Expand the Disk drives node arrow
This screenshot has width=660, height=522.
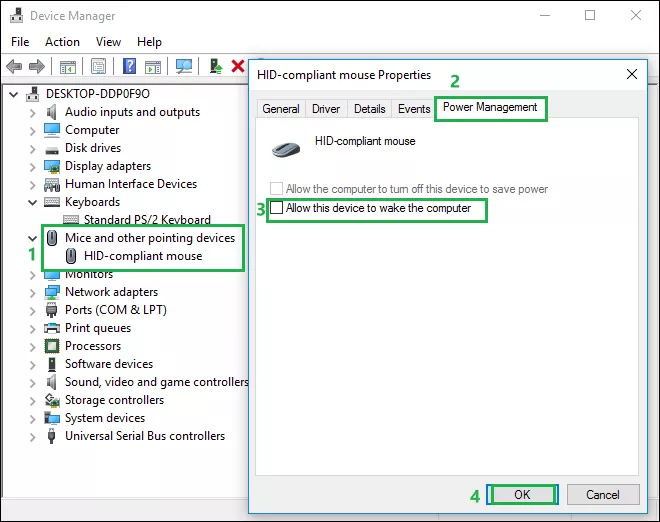point(32,149)
